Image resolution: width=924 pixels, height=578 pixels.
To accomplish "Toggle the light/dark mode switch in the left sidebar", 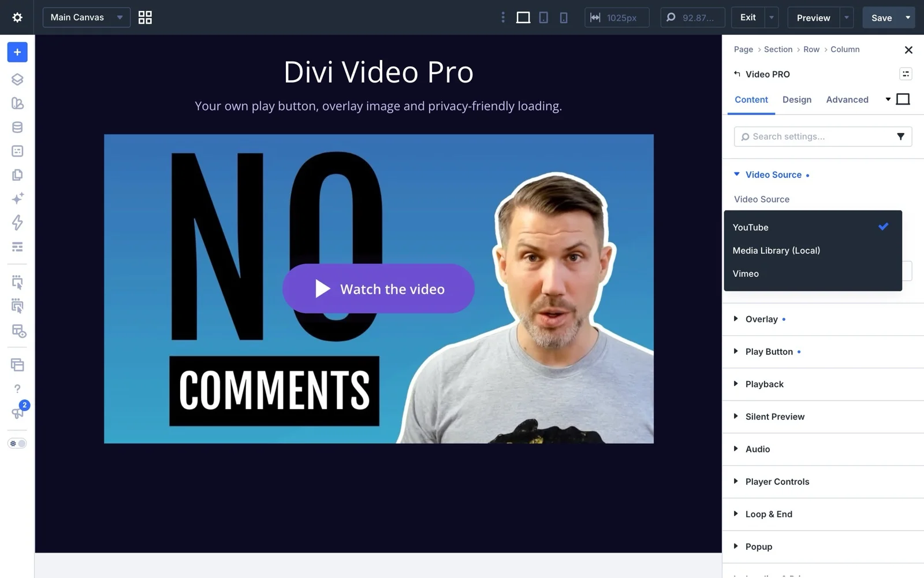I will pos(17,443).
